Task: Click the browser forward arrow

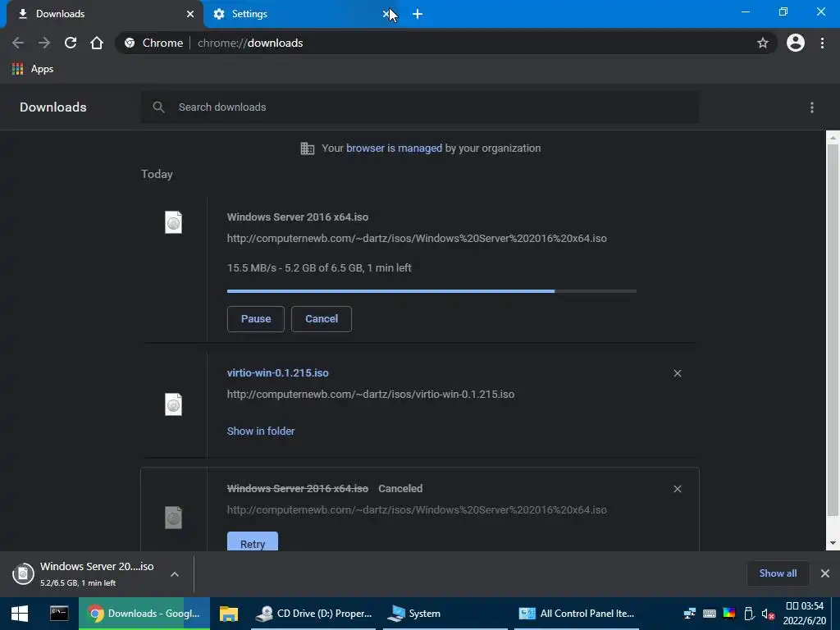Action: (x=44, y=43)
